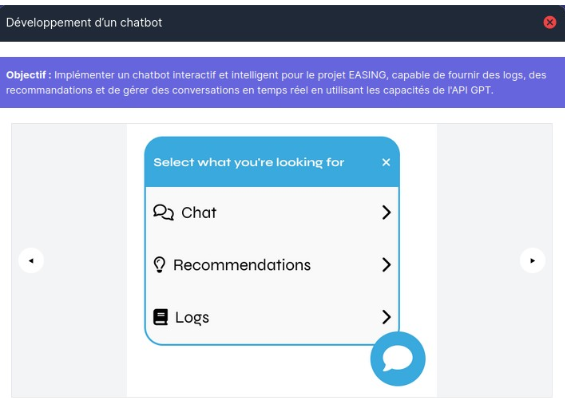Click the speech bubbles icon beside Chat
Viewport: 565px width, 398px height.
(x=163, y=213)
